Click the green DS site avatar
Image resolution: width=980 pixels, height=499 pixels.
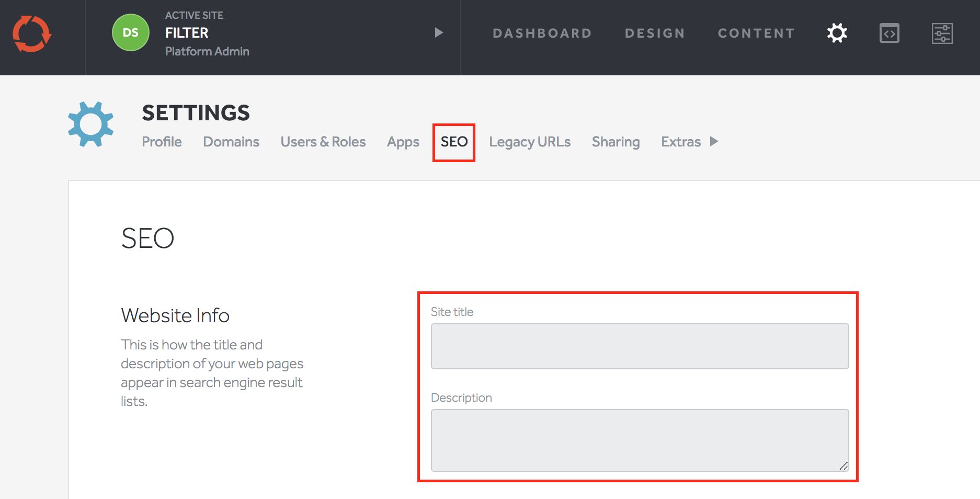[131, 33]
